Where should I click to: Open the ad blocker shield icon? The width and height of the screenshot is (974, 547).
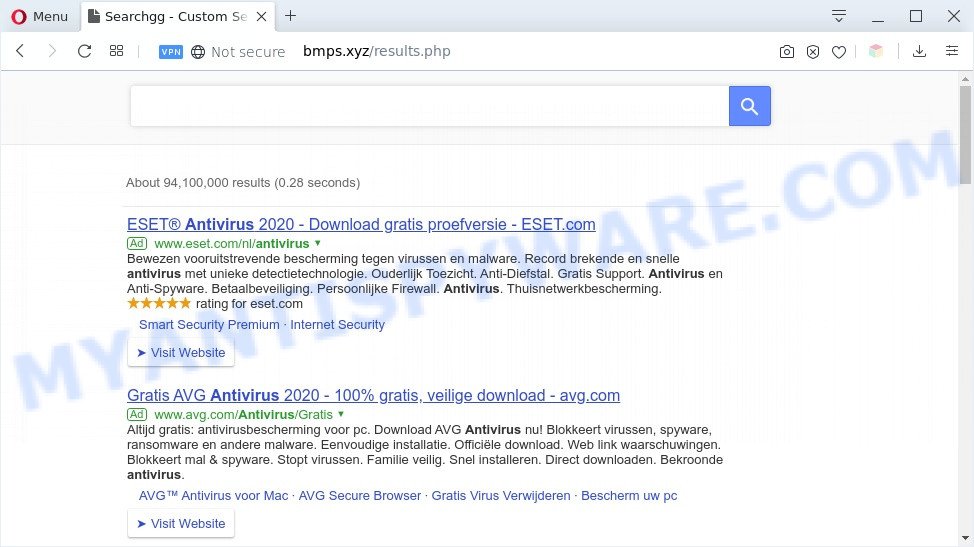click(812, 52)
